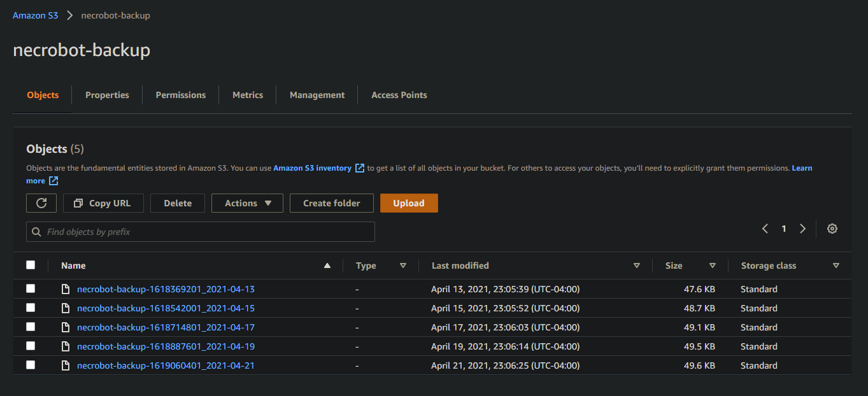The height and width of the screenshot is (396, 868).
Task: Open the Access Points tab
Action: (x=399, y=95)
